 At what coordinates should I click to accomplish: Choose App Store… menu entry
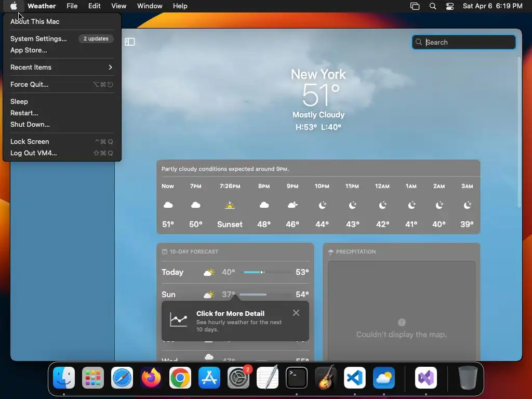pyautogui.click(x=62, y=50)
